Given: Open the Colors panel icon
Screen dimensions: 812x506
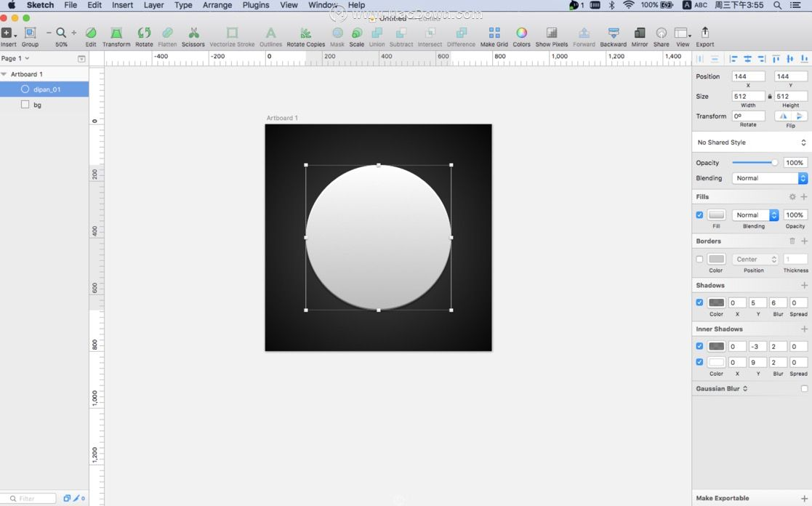Looking at the screenshot, I should pos(521,33).
